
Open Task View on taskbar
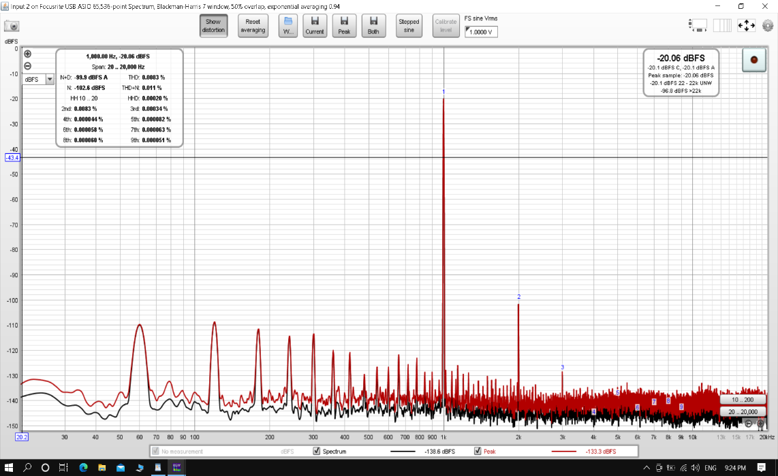tap(64, 468)
